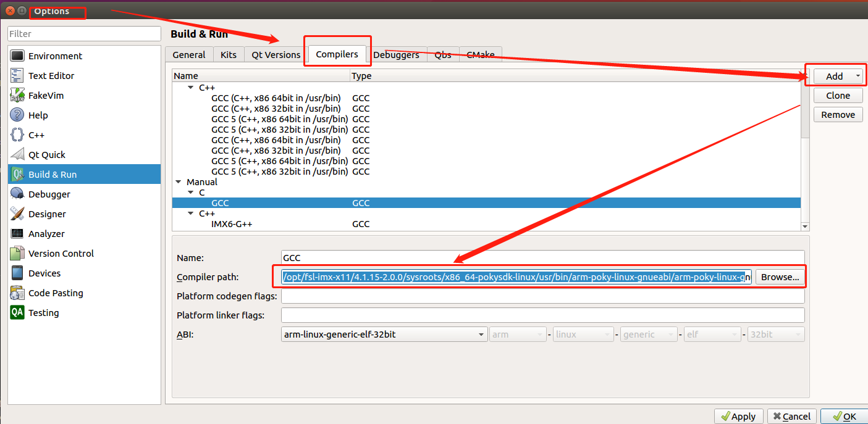Viewport: 868px width, 424px height.
Task: Click inside the Filter search field
Action: click(x=84, y=33)
